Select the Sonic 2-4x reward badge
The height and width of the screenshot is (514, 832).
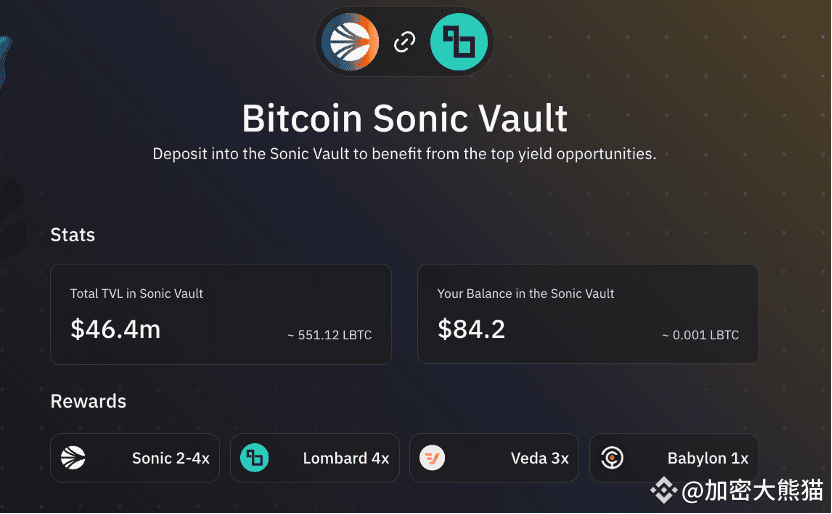click(x=135, y=458)
